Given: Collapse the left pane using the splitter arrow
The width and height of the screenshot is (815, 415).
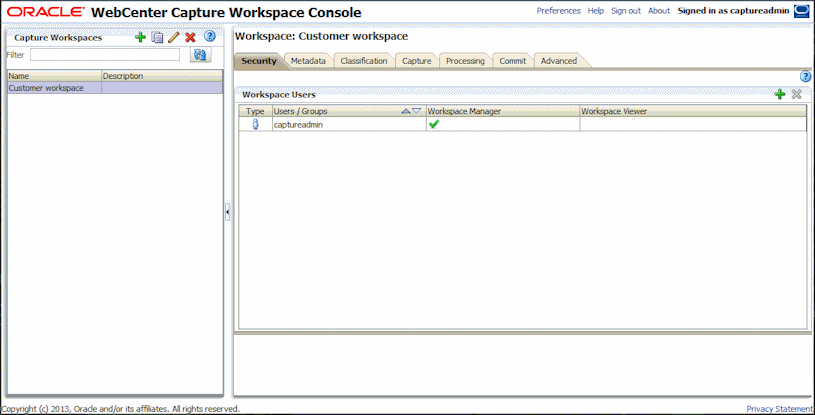Looking at the screenshot, I should 228,212.
